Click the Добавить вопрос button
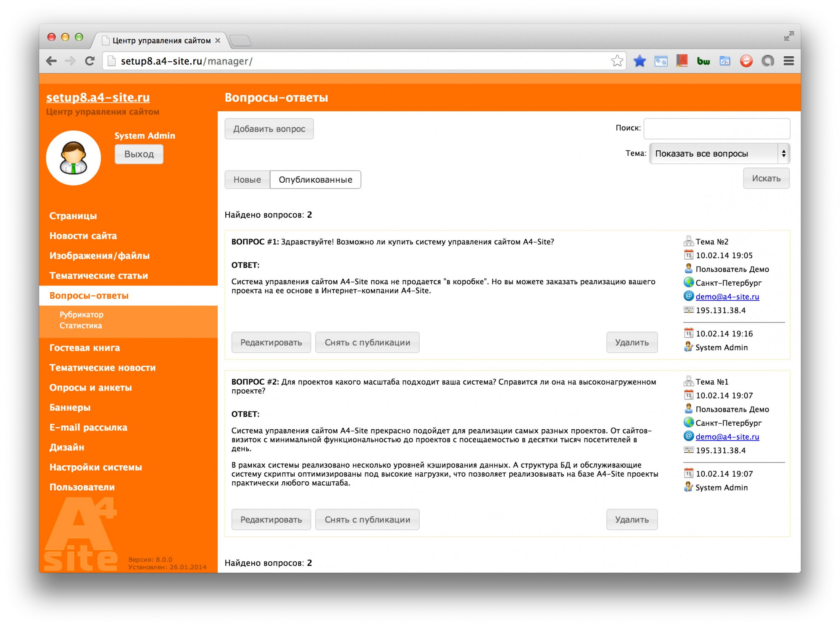Screen dimensions: 840x627 click(269, 129)
